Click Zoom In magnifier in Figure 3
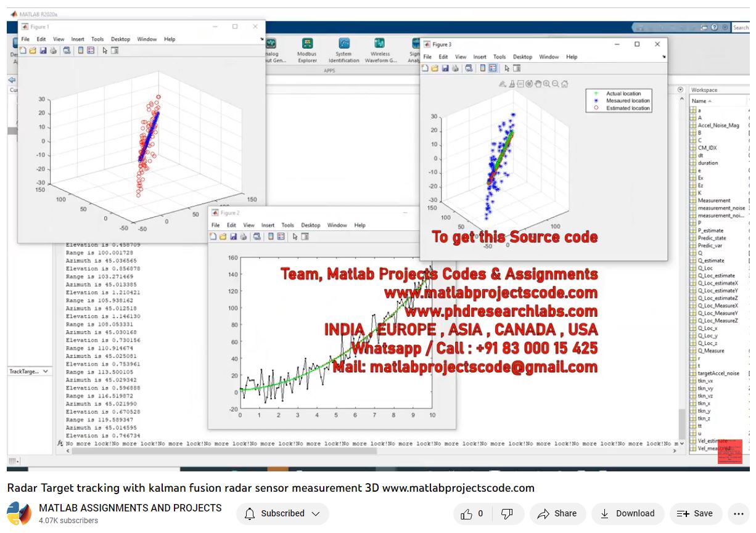 pos(546,84)
